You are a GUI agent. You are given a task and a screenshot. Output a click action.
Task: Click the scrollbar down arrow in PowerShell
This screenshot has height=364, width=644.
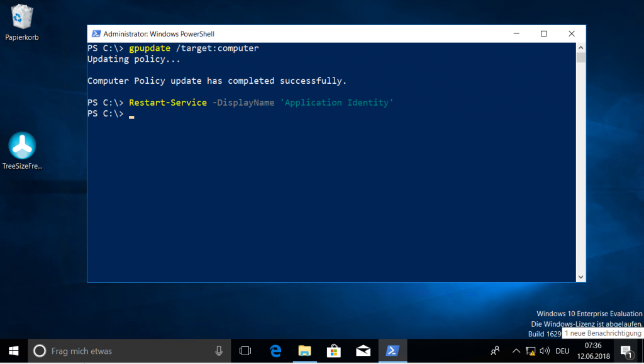[579, 277]
